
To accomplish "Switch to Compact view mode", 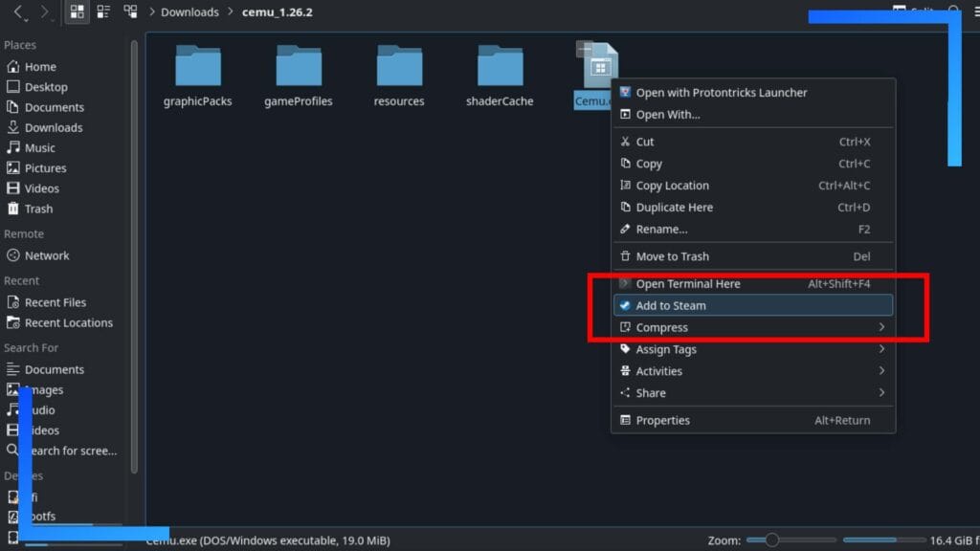I will pyautogui.click(x=103, y=12).
